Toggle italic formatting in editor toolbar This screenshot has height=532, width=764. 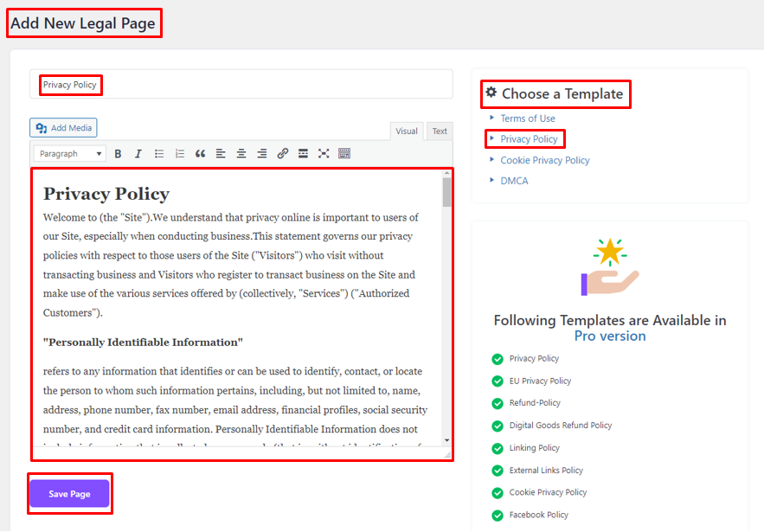click(138, 154)
